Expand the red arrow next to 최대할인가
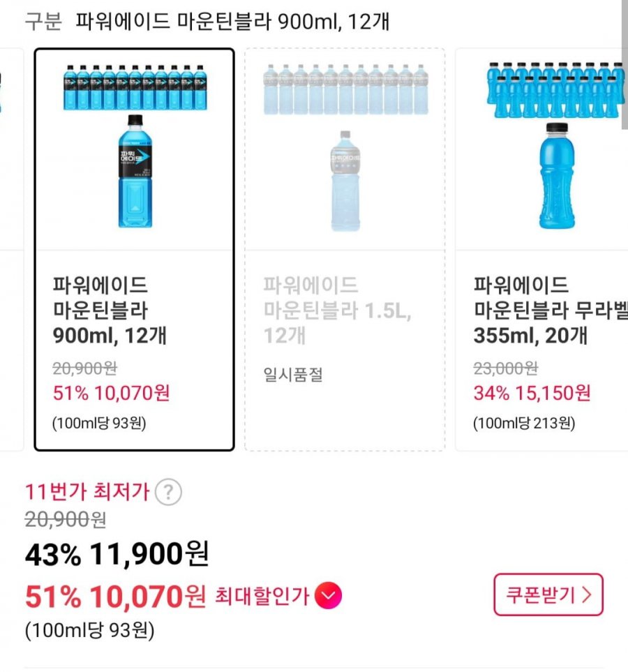The height and width of the screenshot is (672, 628). 328,596
